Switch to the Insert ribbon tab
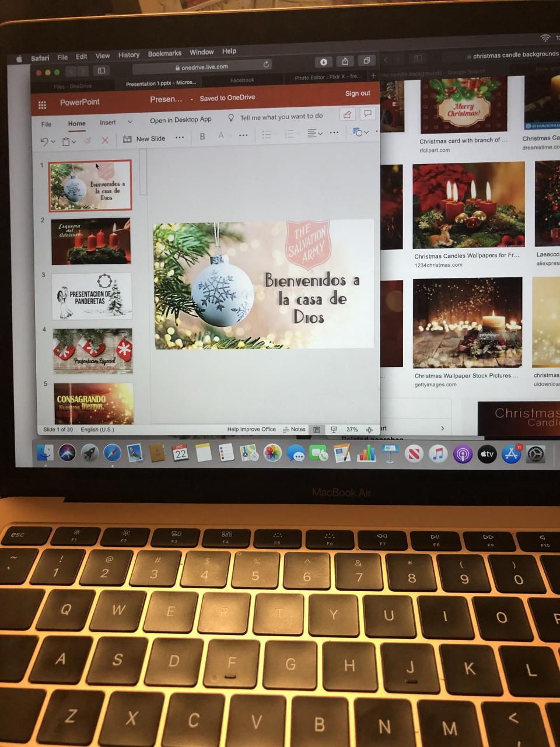The image size is (560, 747). (108, 123)
